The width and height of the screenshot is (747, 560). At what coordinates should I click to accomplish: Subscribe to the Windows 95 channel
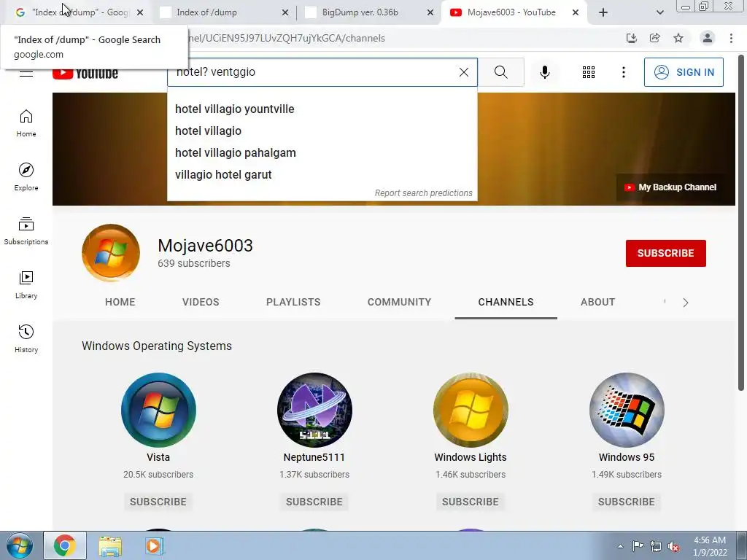(627, 502)
